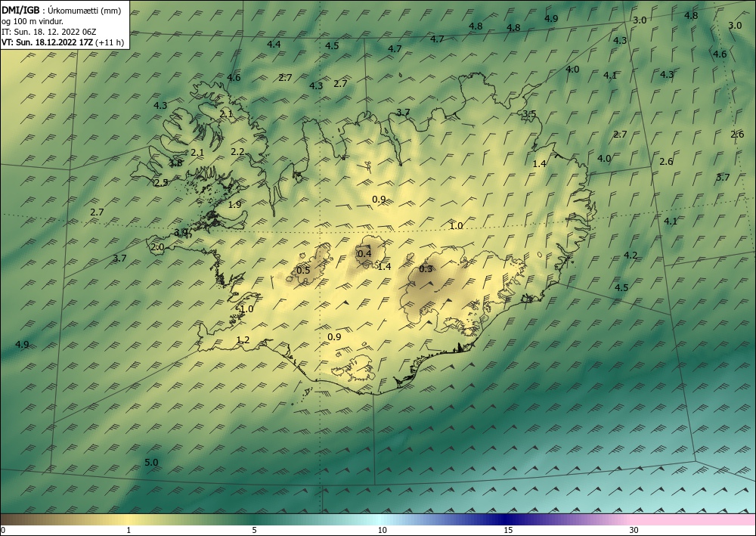Click the 2.5 precipitation value
This screenshot has width=756, height=536.
pos(162,183)
